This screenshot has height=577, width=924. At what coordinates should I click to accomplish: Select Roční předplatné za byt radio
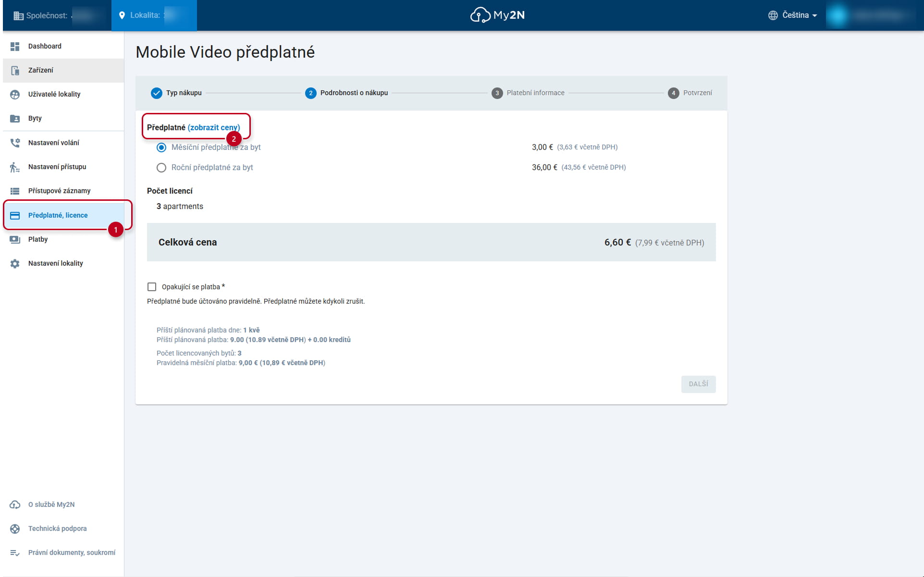(161, 167)
